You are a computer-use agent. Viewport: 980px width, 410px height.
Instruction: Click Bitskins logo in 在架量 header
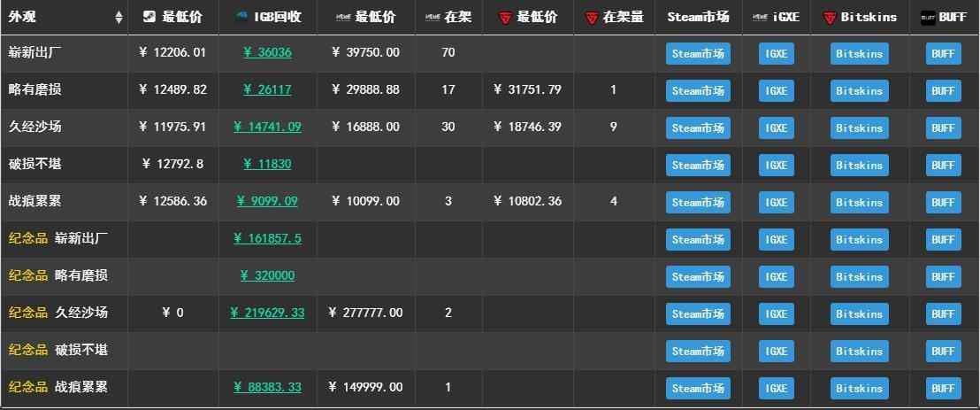(591, 18)
